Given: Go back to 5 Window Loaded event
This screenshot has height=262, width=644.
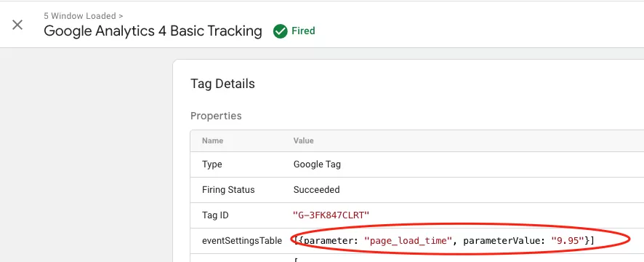Looking at the screenshot, I should point(80,16).
